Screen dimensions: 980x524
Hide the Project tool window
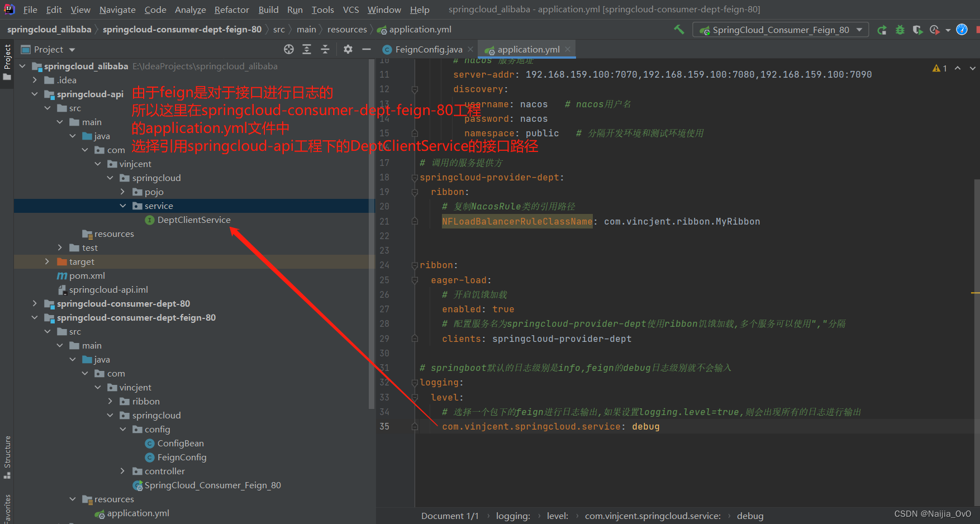coord(367,49)
